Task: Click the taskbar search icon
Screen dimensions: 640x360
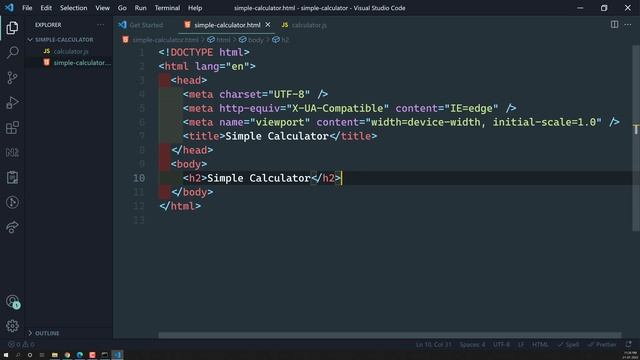Action: [18, 355]
